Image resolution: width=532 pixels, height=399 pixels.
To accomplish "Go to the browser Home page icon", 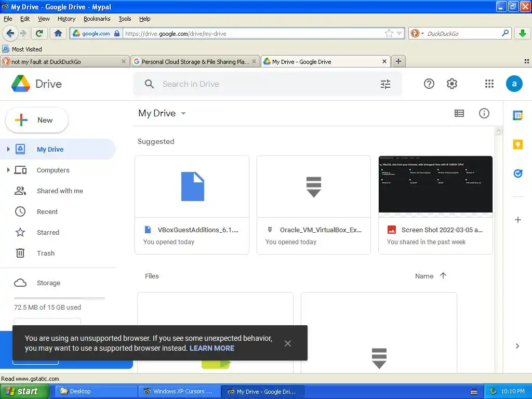I will click(x=58, y=33).
